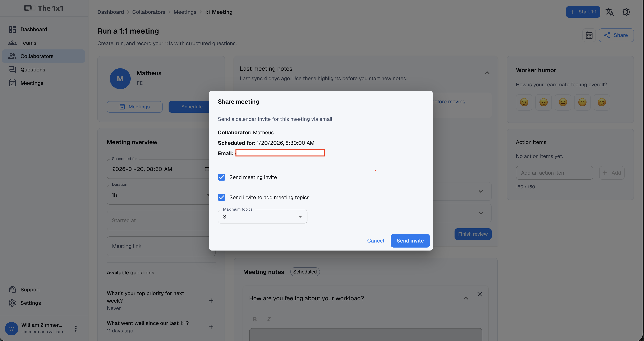The width and height of the screenshot is (644, 341).
Task: Pick the angry emoji mood
Action: point(524,102)
